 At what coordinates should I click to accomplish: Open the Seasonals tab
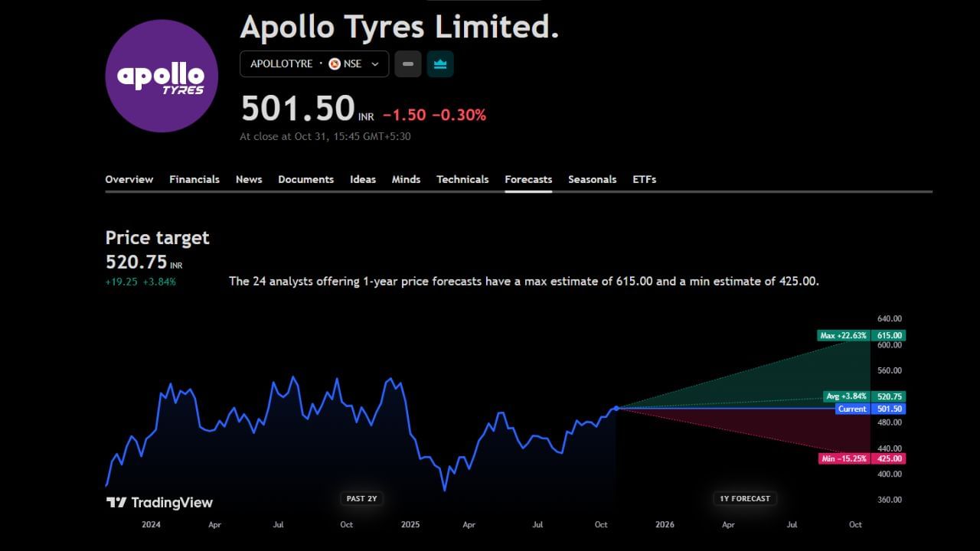pyautogui.click(x=592, y=179)
